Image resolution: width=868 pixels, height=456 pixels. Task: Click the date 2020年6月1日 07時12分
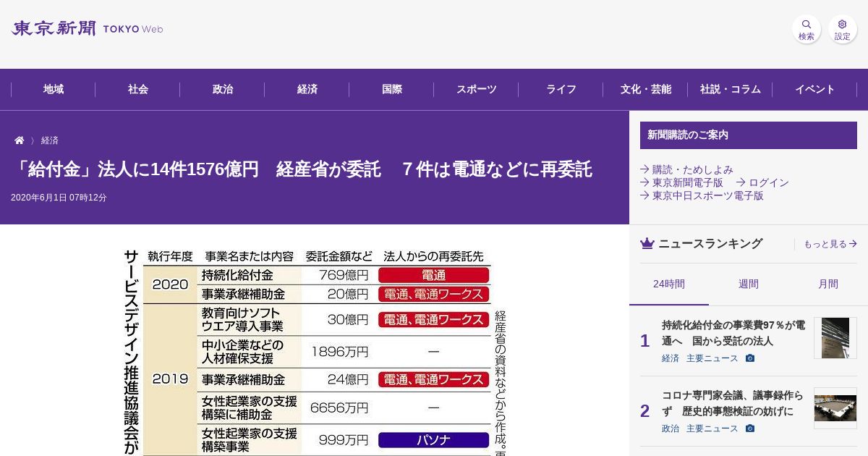59,198
